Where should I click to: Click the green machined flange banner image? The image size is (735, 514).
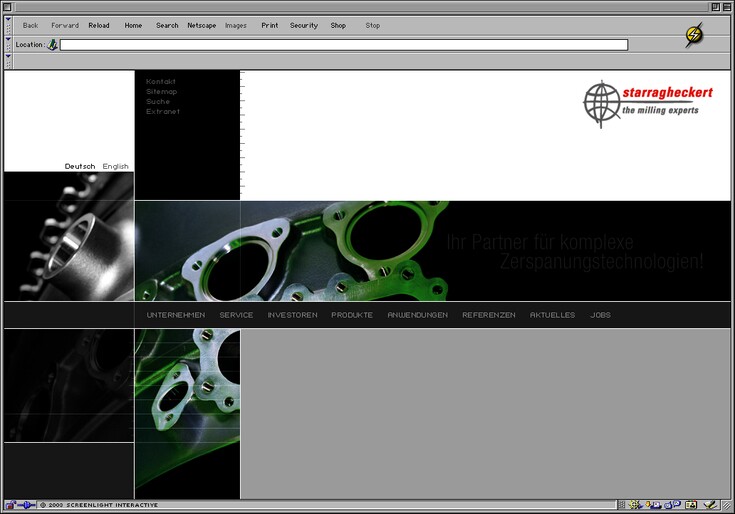click(x=292, y=251)
